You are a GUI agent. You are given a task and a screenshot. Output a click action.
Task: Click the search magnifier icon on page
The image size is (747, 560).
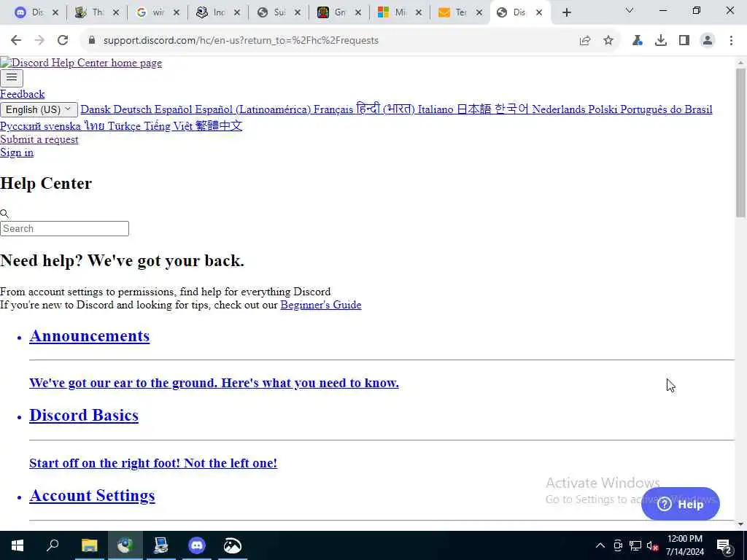click(4, 214)
